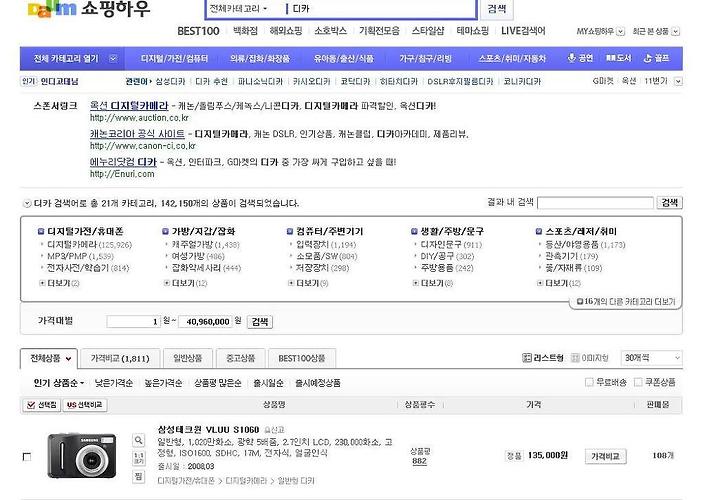Click the main 검색 button beside search box
The height and width of the screenshot is (500, 720).
click(497, 9)
